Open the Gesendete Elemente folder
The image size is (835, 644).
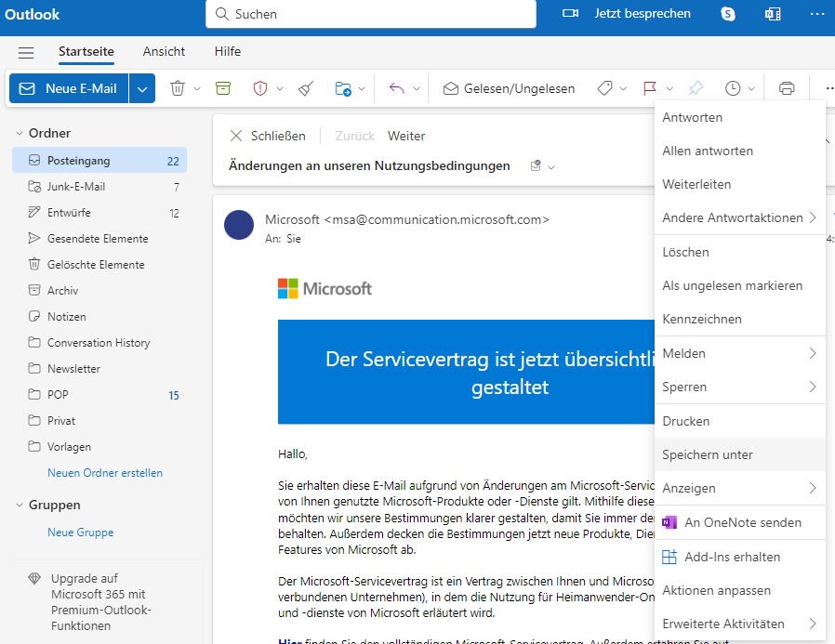coord(99,239)
